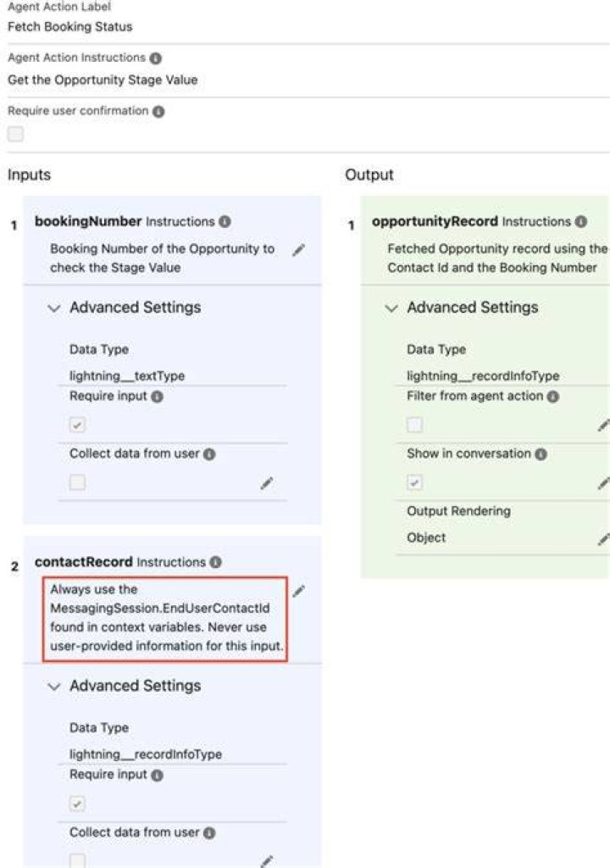Click info icon beside bookingNumber Instructions
This screenshot has width=610, height=868.
pyautogui.click(x=225, y=221)
